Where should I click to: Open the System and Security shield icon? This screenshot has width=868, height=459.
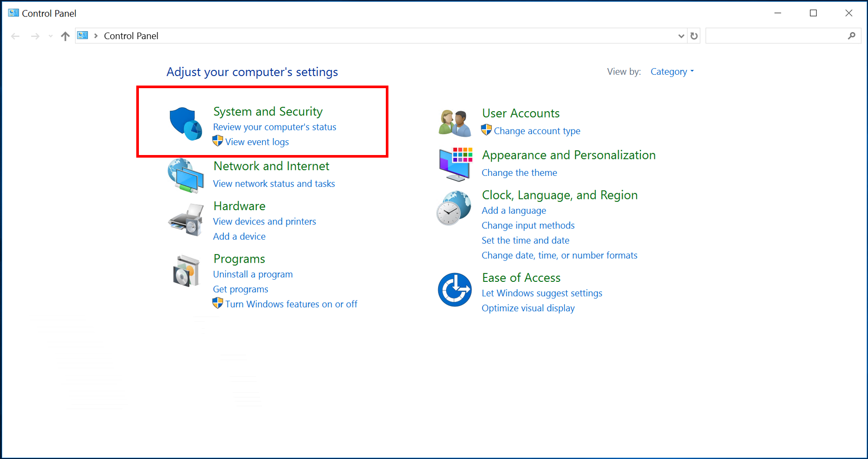tap(186, 124)
